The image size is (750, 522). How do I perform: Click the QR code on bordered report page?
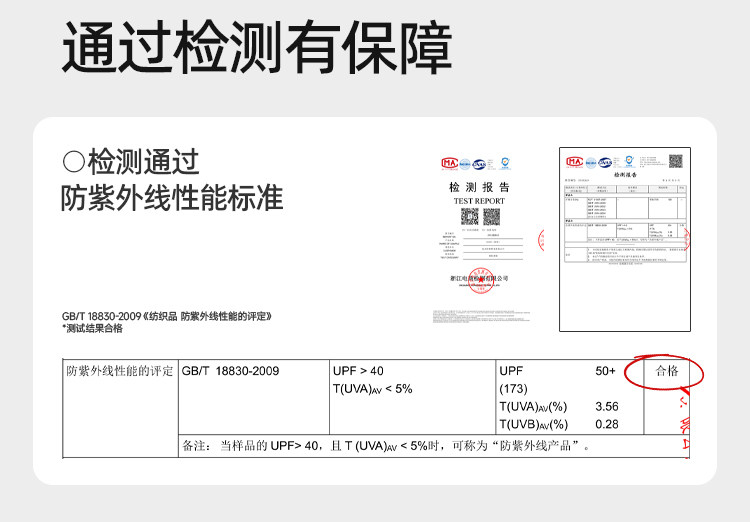(x=674, y=160)
